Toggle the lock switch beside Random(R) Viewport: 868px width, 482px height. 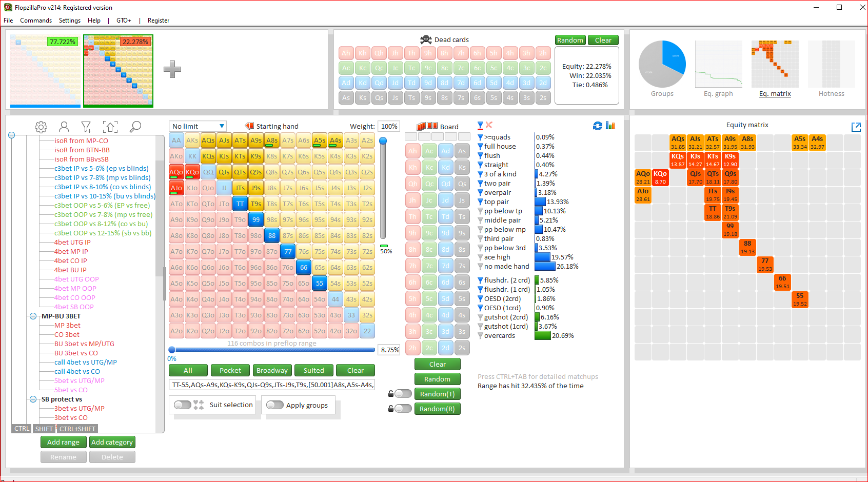pyautogui.click(x=403, y=409)
